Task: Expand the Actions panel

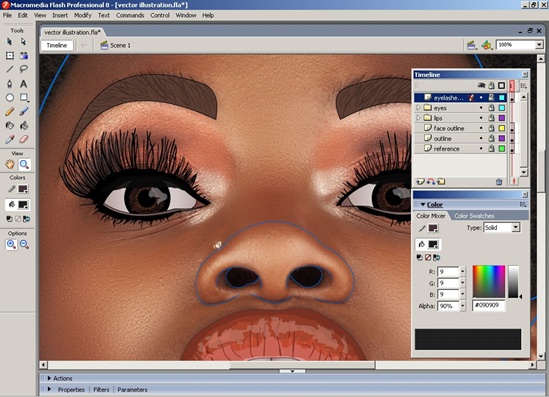Action: pos(49,378)
